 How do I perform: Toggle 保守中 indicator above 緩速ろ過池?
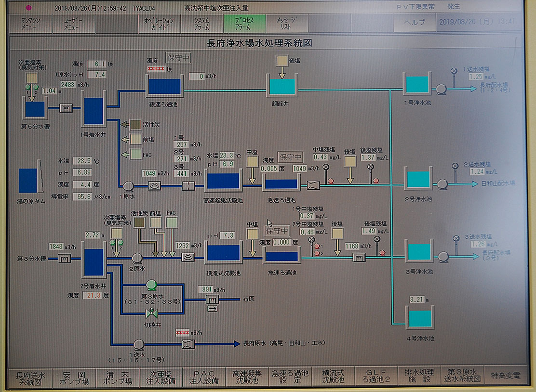pos(179,58)
